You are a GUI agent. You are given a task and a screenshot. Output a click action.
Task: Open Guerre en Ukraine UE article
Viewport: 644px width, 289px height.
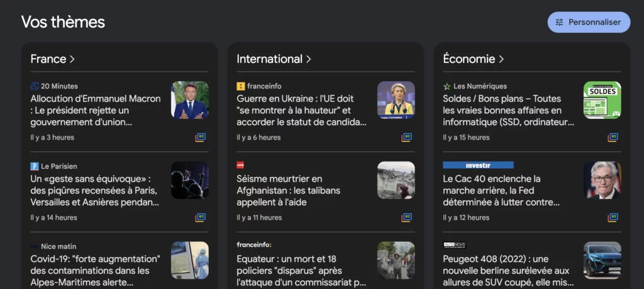pos(301,111)
